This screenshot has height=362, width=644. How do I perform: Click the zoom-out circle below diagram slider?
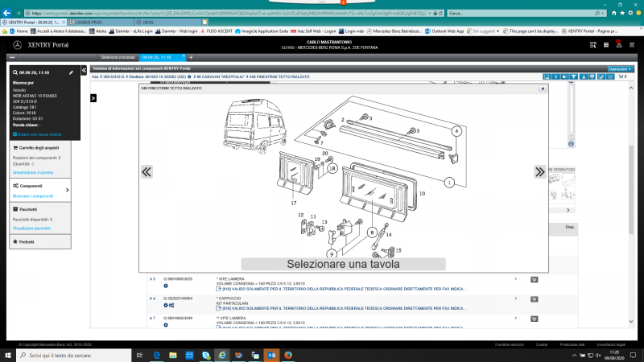point(571,144)
